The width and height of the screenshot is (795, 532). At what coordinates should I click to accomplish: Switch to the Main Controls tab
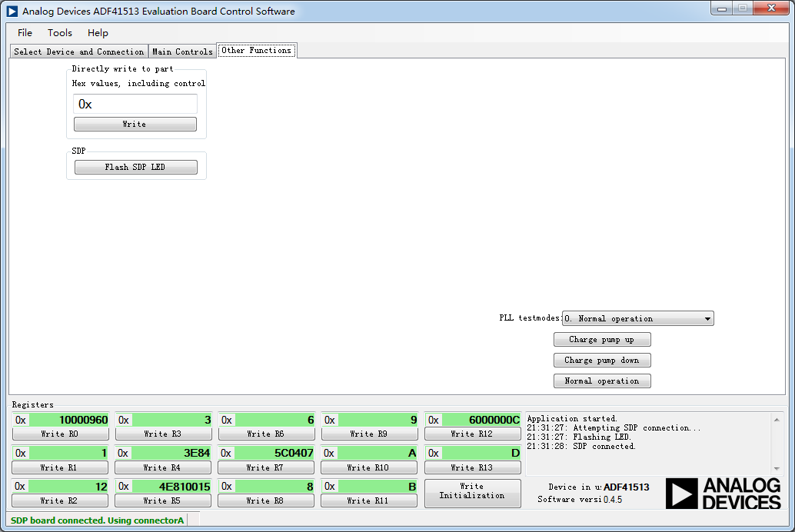click(182, 52)
